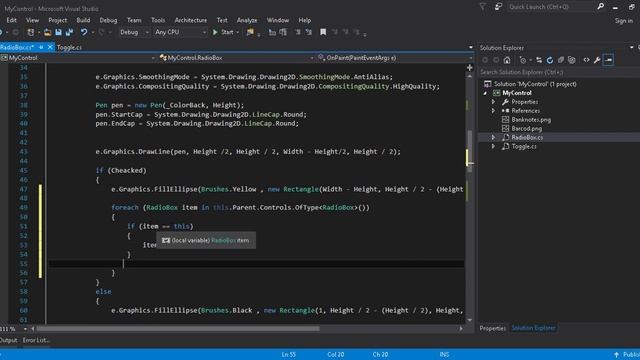Viewport: 640px width, 360px height.
Task: Toggle the Show All Files icon
Action: 572,60
